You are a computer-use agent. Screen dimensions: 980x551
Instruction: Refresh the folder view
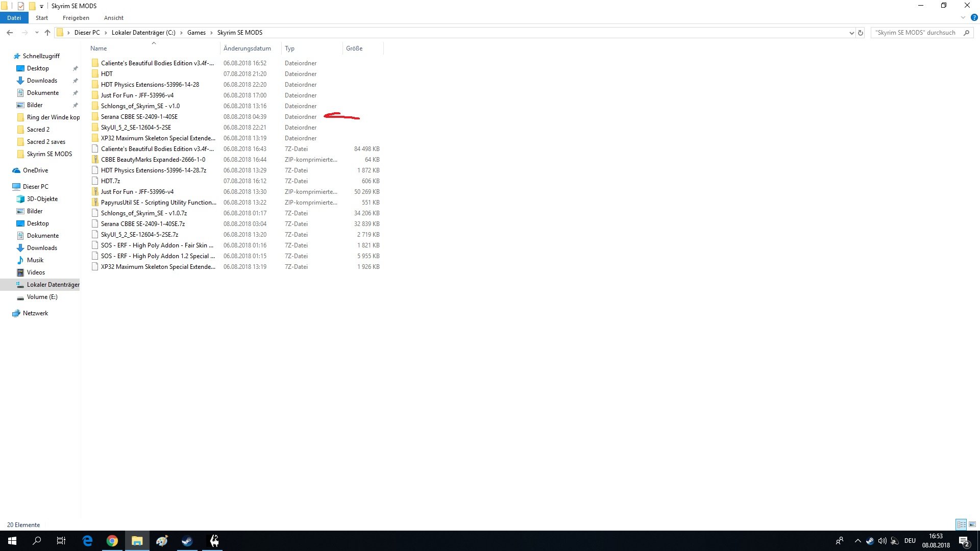pos(861,33)
